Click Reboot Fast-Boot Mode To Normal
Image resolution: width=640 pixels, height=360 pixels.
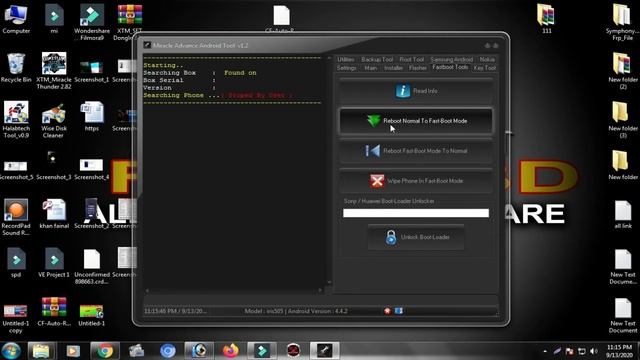416,151
